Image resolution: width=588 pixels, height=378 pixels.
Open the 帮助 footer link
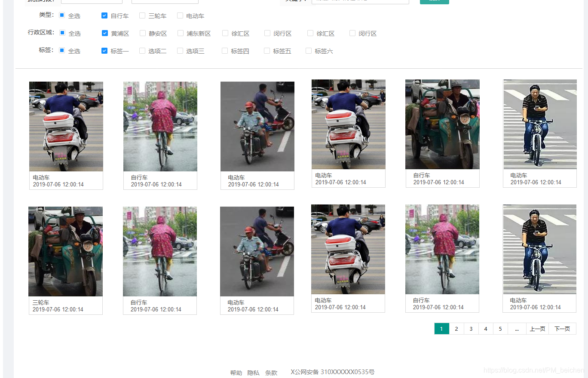click(x=236, y=373)
